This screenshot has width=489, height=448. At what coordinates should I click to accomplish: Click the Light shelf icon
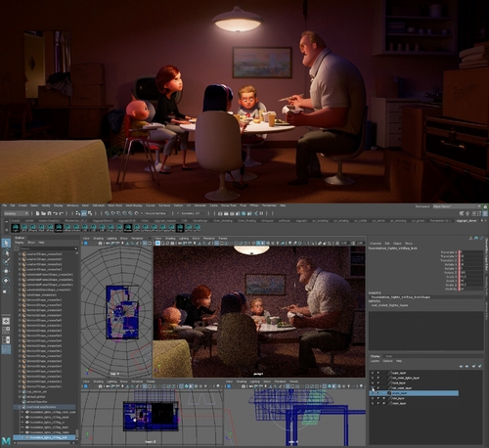click(16, 228)
